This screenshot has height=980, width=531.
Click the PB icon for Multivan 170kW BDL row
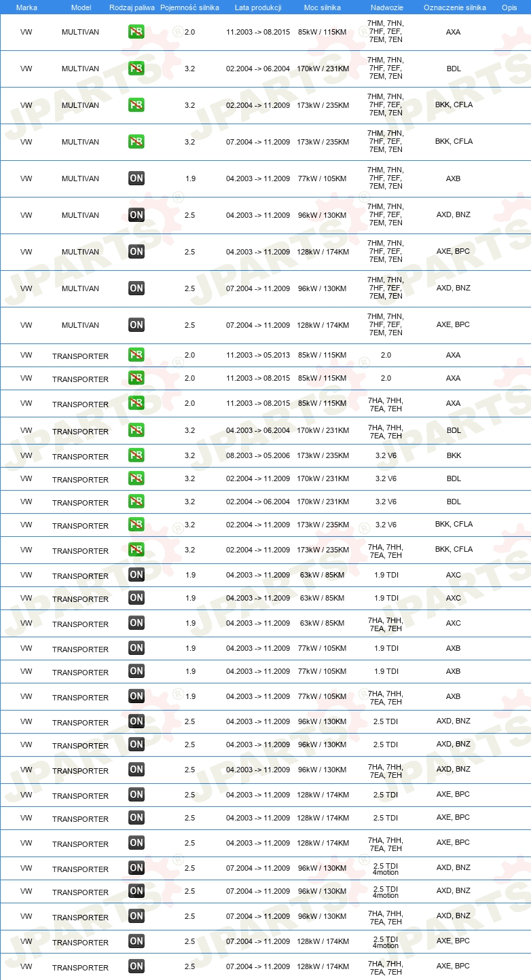point(136,69)
